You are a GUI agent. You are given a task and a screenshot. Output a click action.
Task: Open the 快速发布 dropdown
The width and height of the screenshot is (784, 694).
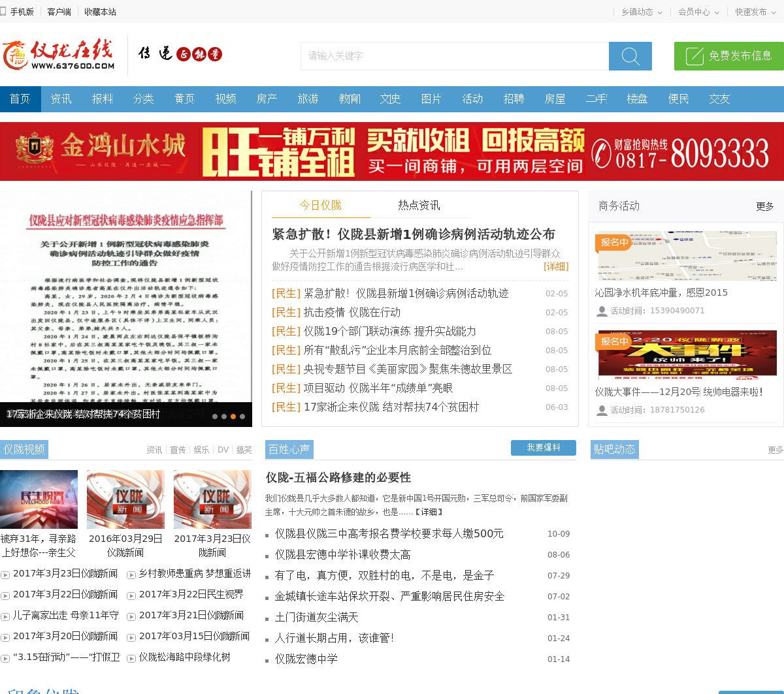point(755,12)
